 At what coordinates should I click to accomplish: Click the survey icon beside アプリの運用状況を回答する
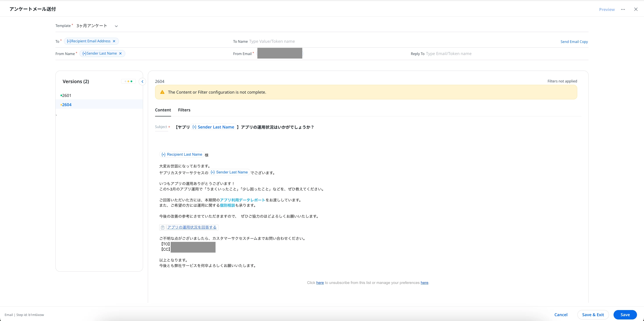(163, 227)
